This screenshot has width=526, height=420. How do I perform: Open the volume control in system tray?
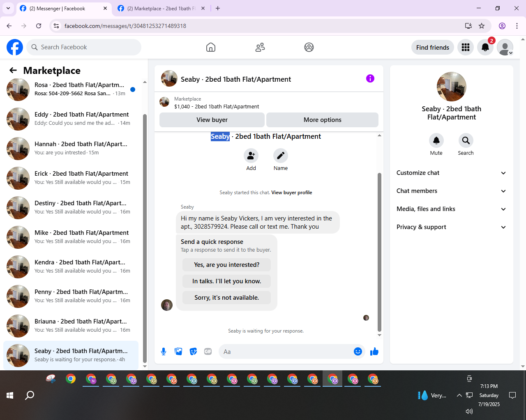(x=469, y=411)
